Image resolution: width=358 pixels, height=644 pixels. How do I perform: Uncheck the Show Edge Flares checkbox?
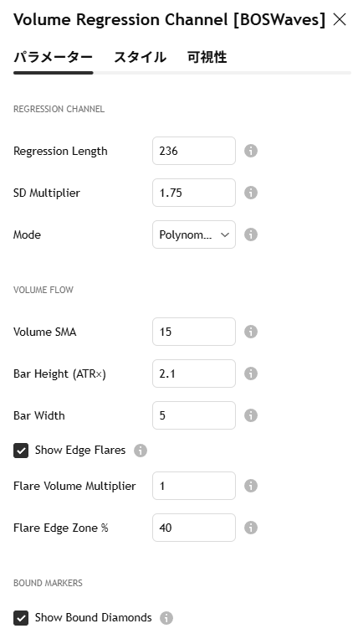21,451
